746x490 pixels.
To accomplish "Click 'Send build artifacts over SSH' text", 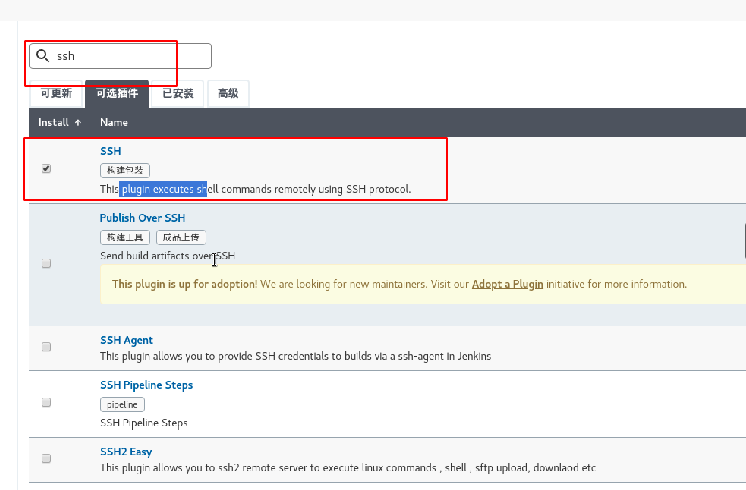I will point(167,255).
